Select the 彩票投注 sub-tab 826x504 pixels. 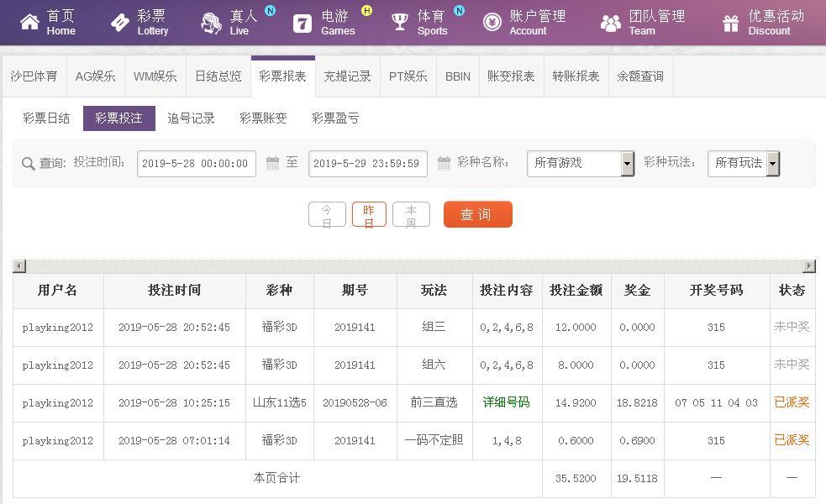(x=119, y=118)
